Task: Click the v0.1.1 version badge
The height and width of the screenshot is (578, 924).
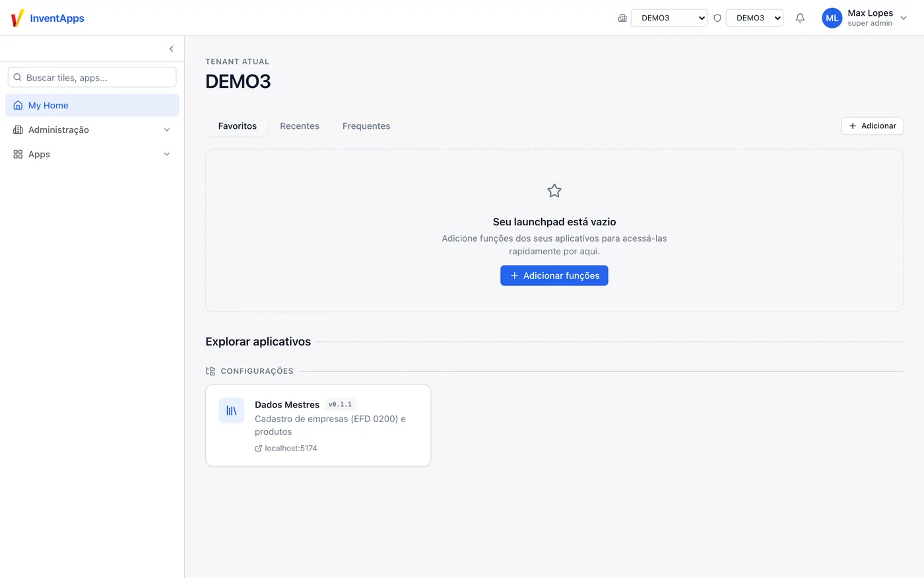Action: pyautogui.click(x=340, y=404)
